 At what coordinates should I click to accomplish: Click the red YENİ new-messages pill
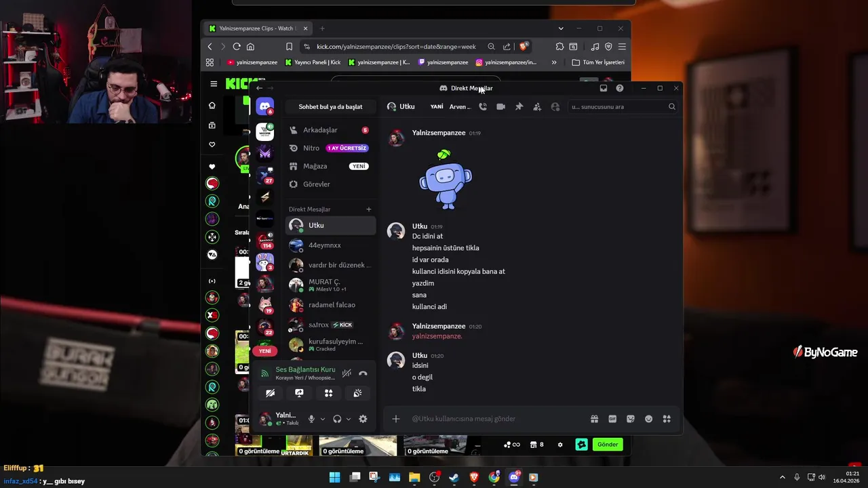coord(265,351)
